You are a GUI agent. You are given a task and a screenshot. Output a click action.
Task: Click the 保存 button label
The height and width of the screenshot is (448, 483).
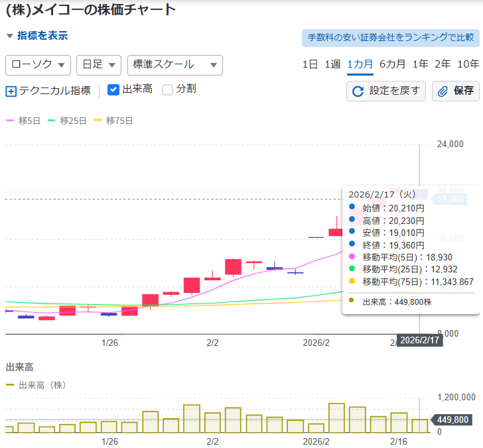tap(463, 91)
